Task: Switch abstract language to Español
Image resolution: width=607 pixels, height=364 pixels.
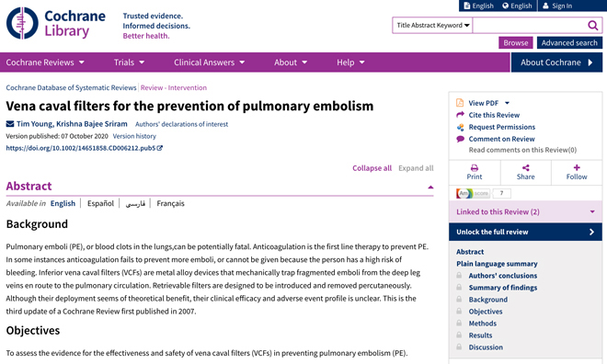Action: [x=100, y=203]
